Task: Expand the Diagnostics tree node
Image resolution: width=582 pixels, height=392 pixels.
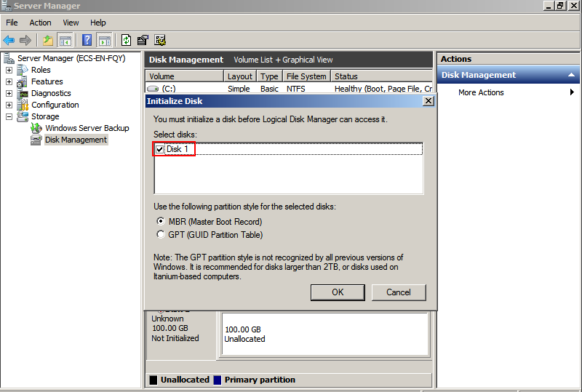Action: (x=9, y=93)
